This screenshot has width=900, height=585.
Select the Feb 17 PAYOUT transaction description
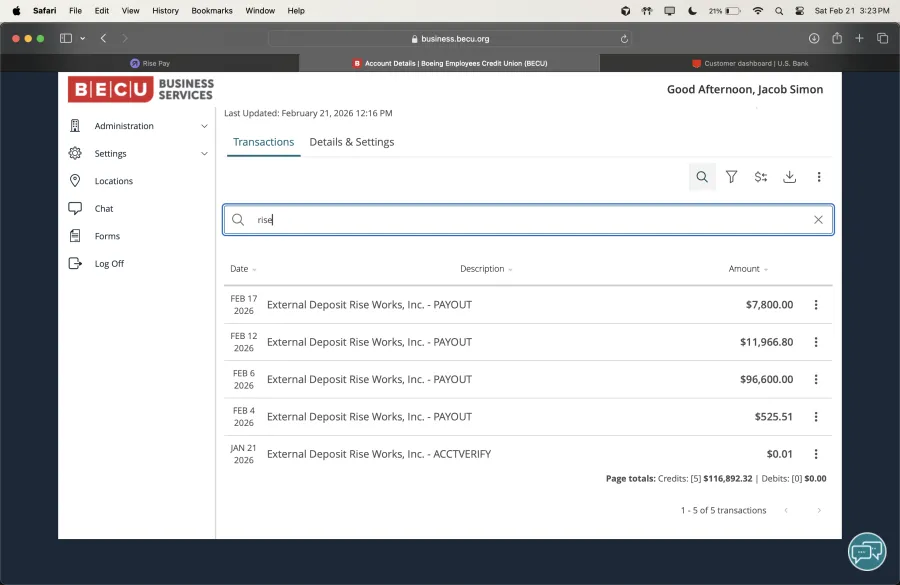(x=369, y=305)
